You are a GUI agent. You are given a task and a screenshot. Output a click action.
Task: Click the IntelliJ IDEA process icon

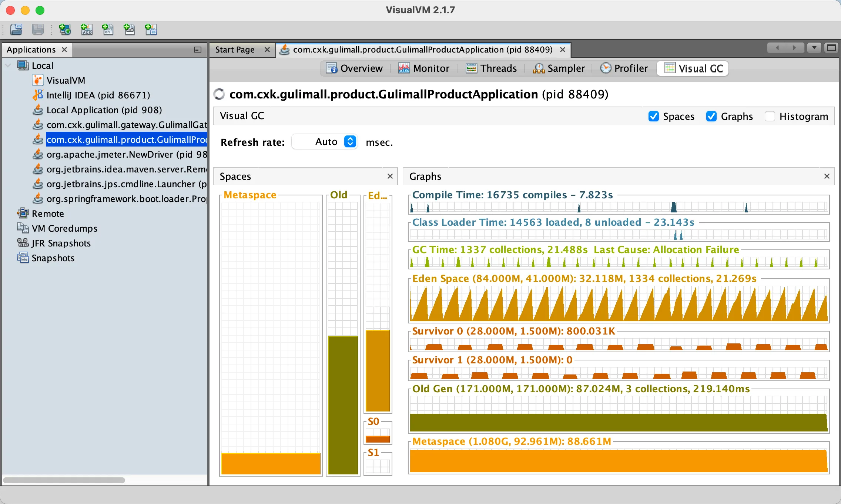pos(38,95)
